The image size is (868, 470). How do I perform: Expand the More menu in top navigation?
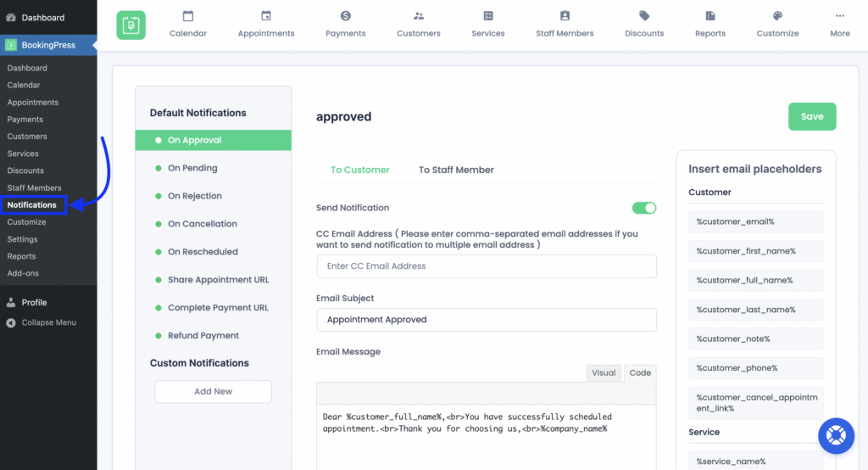[840, 16]
